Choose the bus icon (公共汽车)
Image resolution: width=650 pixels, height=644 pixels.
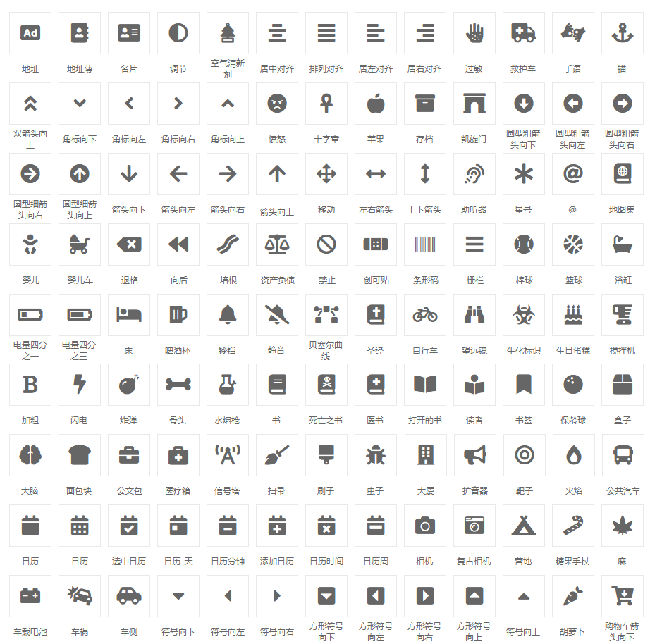coord(623,455)
